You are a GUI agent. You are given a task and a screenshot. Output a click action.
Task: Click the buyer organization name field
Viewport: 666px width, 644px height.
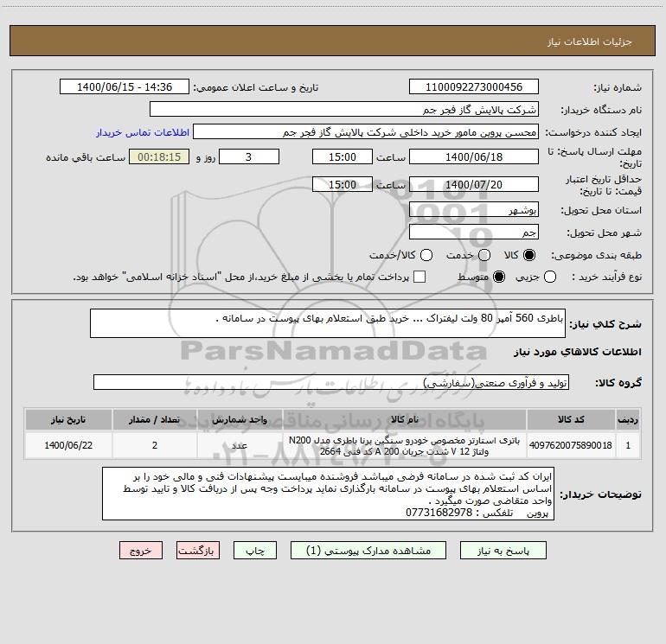[344, 110]
